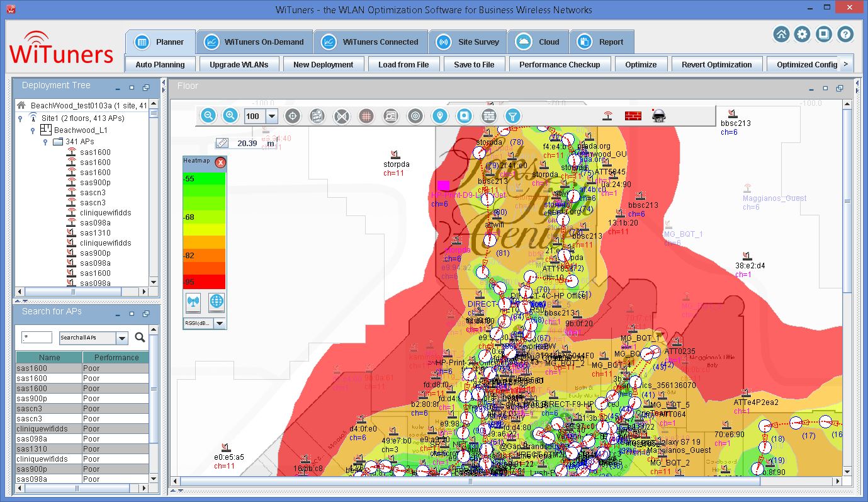Select the add access point antenna icon
Viewport: 868px width, 502px height.
coord(607,115)
